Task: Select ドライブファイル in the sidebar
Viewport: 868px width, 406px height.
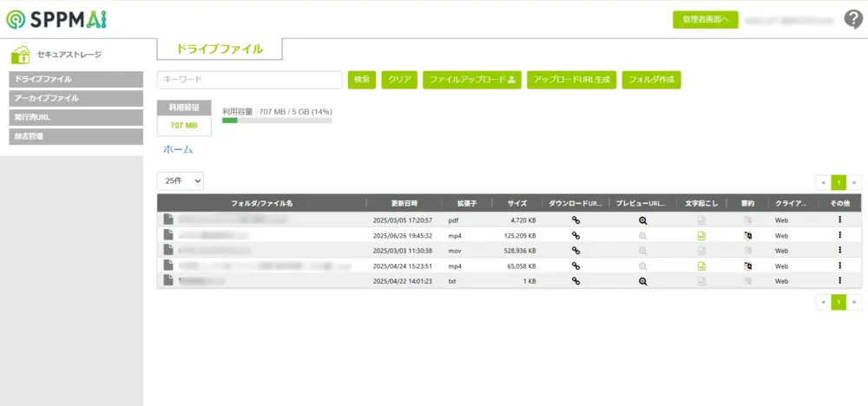Action: (76, 79)
